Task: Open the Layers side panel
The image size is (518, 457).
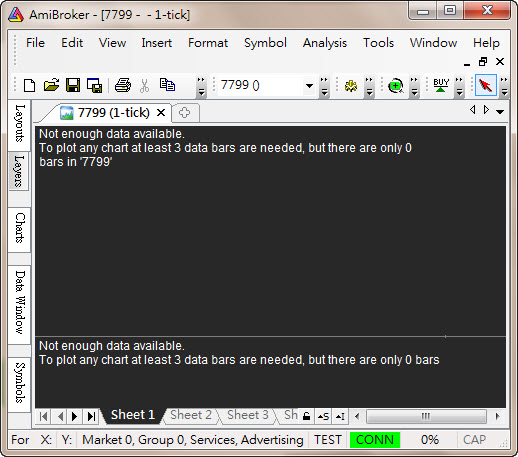Action: tap(19, 171)
